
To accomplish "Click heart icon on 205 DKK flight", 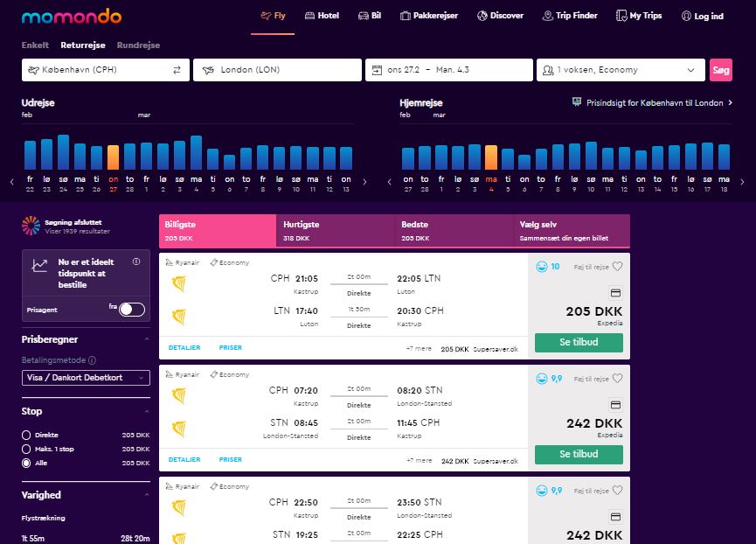I will 616,267.
